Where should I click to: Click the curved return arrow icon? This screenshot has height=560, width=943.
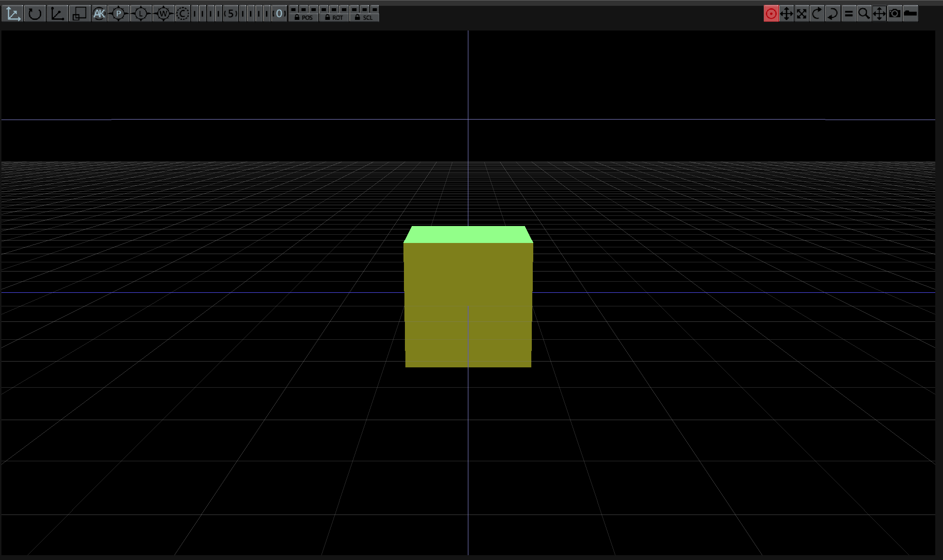(833, 14)
